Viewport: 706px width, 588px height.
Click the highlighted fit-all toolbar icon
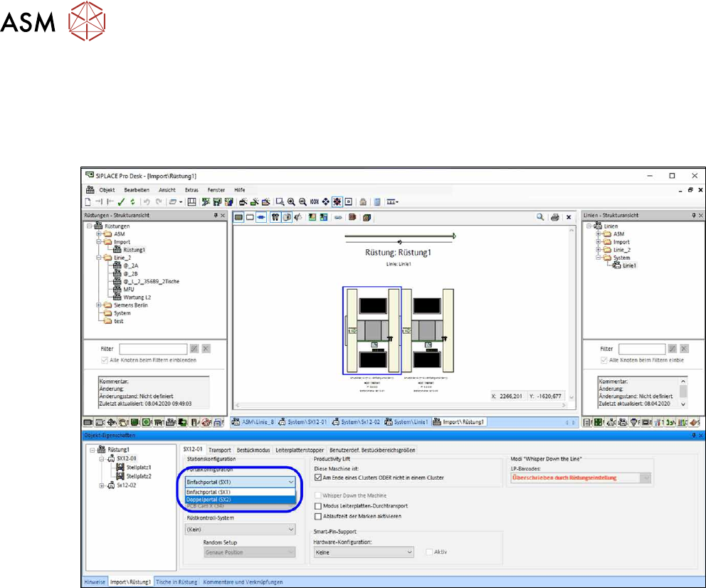[337, 202]
